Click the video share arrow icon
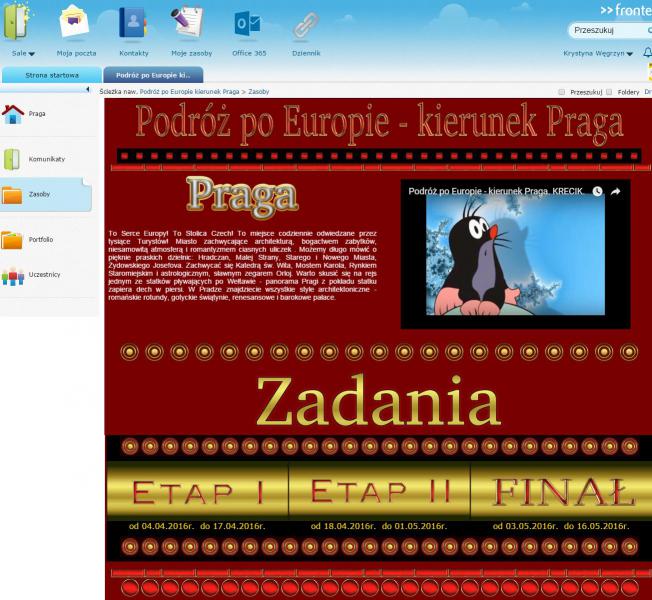Screen dimensions: 652x600 615,191
